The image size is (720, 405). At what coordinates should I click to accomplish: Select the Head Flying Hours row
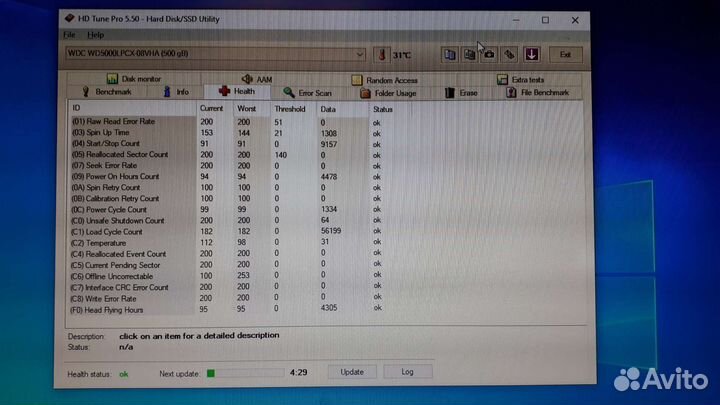click(x=227, y=310)
